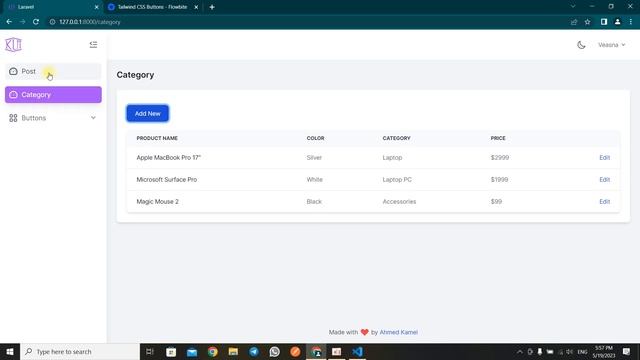Open the Mail app from the taskbar

pos(192,351)
